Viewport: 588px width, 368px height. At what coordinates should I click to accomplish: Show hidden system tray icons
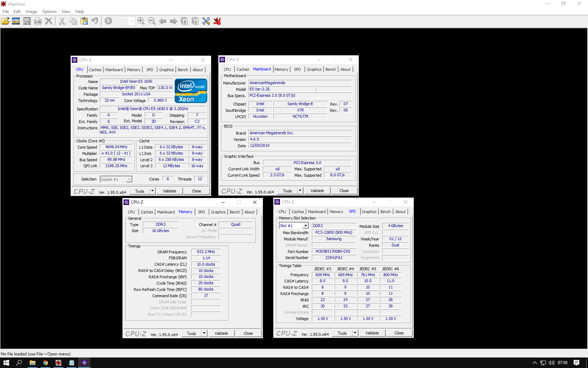click(534, 363)
